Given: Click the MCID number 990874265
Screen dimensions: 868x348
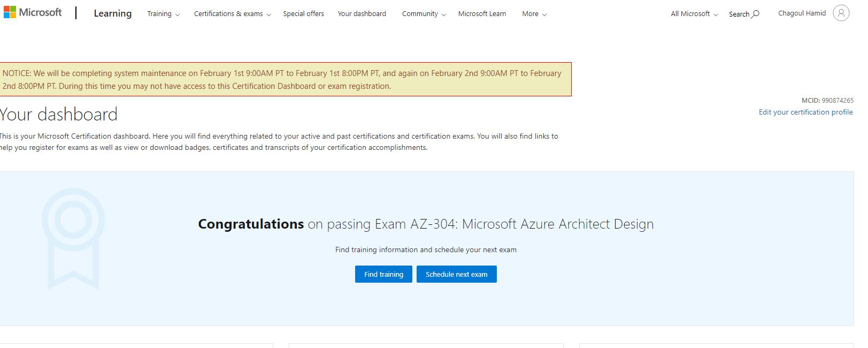Looking at the screenshot, I should point(838,101).
